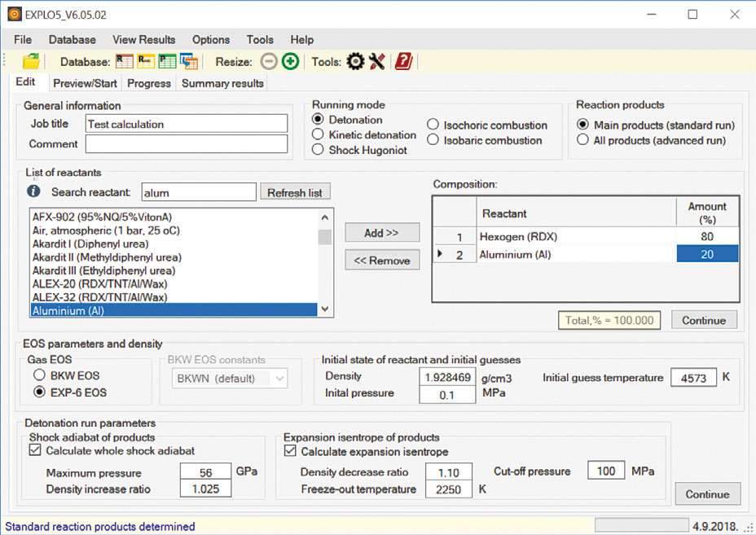Viewport: 756px width, 535px height.
Task: Click Continue beside the Cut-off pressure row
Action: click(707, 494)
